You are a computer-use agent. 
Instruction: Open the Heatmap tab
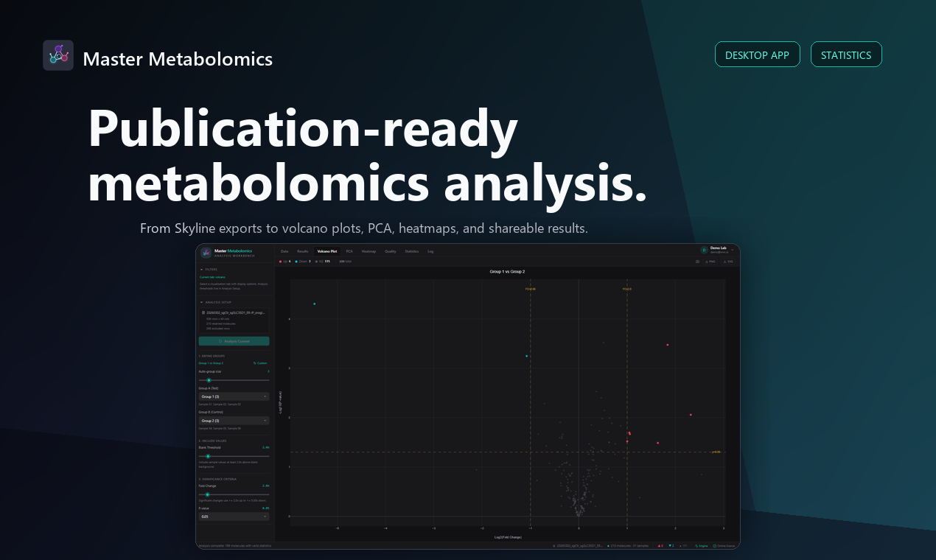coord(369,251)
